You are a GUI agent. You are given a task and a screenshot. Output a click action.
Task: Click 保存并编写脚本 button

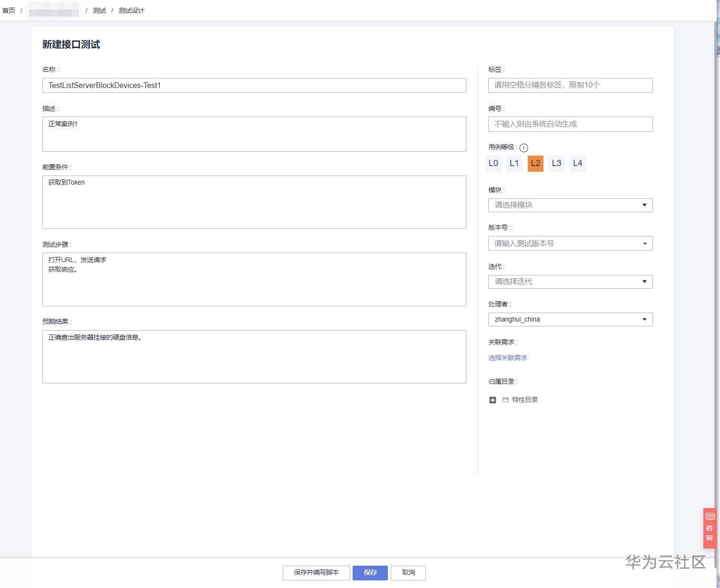(316, 573)
